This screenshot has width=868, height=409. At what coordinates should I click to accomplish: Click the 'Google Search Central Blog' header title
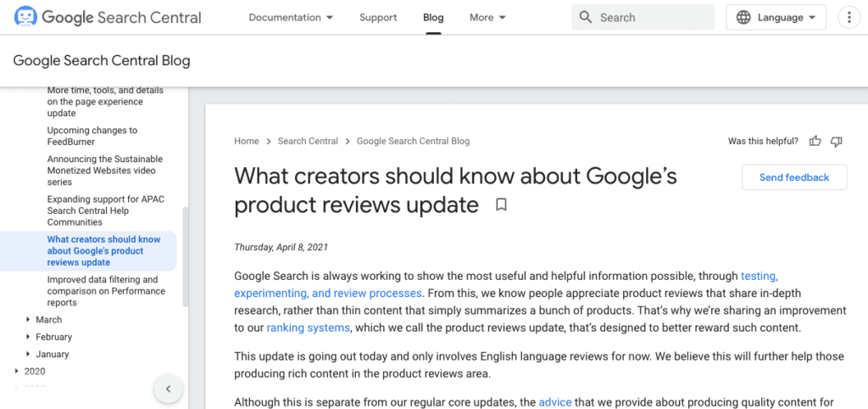[102, 61]
